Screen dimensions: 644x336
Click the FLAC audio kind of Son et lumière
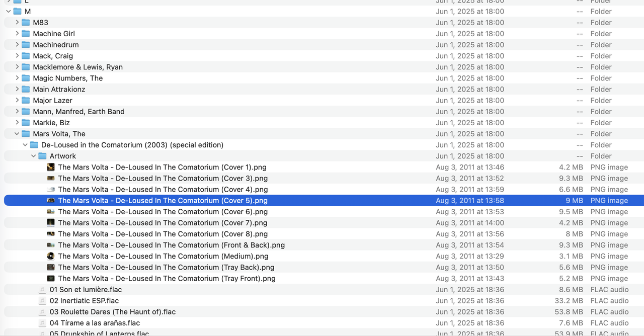pos(609,289)
